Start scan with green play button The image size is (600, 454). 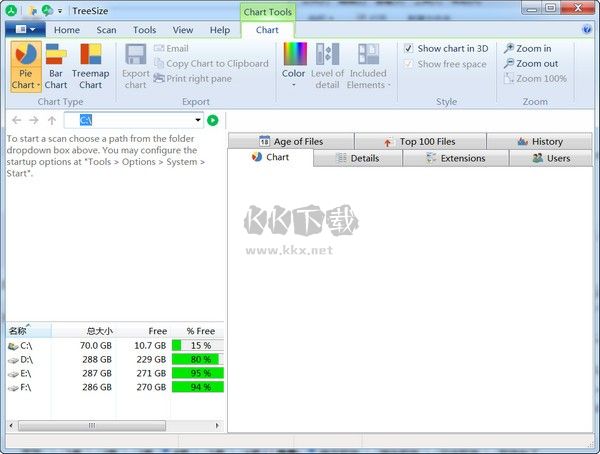pos(213,120)
